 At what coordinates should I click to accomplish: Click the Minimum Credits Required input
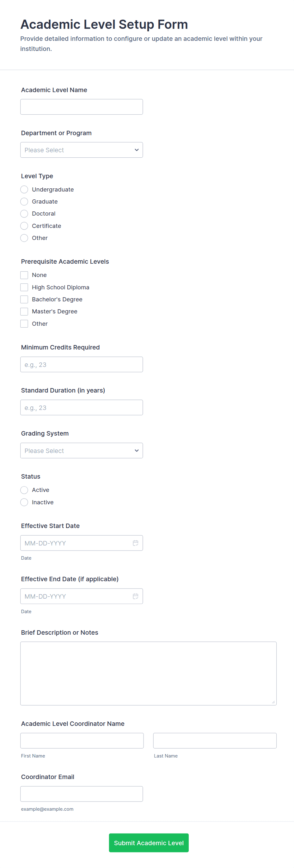click(82, 365)
